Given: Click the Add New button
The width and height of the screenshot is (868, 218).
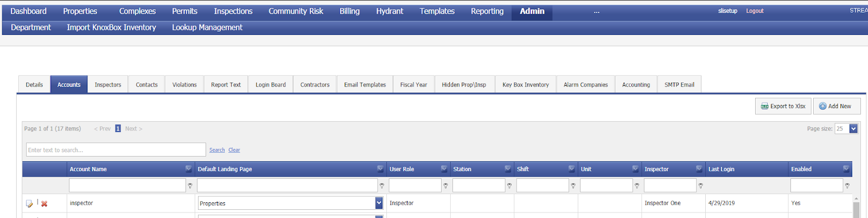Looking at the screenshot, I should [837, 106].
